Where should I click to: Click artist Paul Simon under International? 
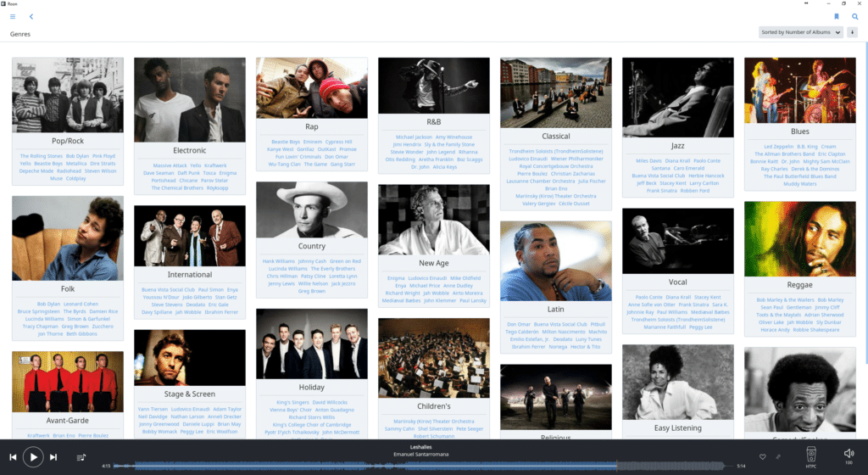(x=210, y=289)
